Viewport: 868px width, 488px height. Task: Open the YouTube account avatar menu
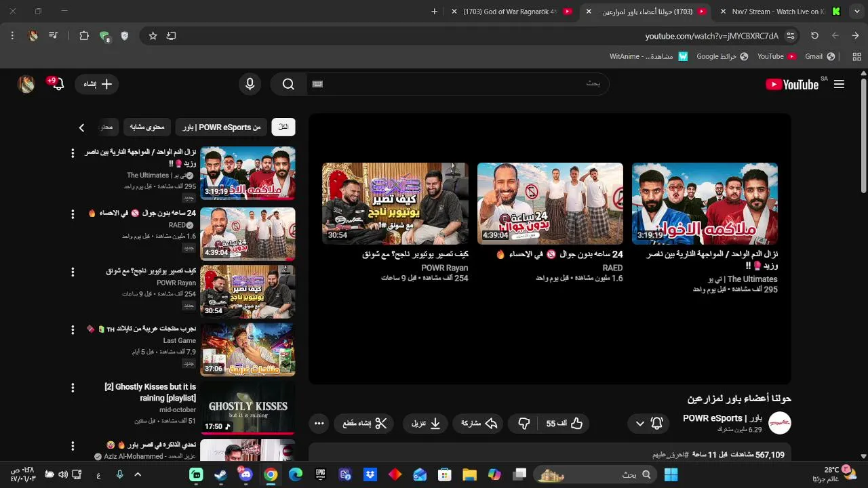[26, 84]
